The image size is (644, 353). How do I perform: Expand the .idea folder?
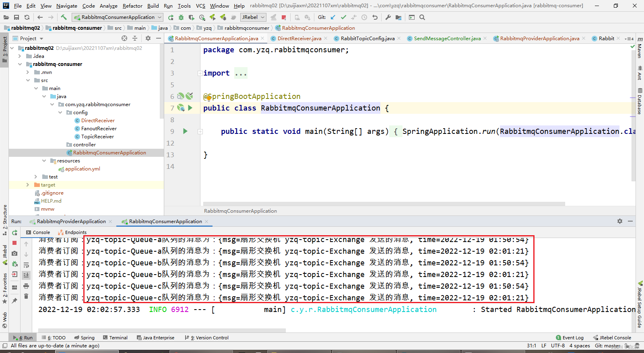tap(20, 56)
